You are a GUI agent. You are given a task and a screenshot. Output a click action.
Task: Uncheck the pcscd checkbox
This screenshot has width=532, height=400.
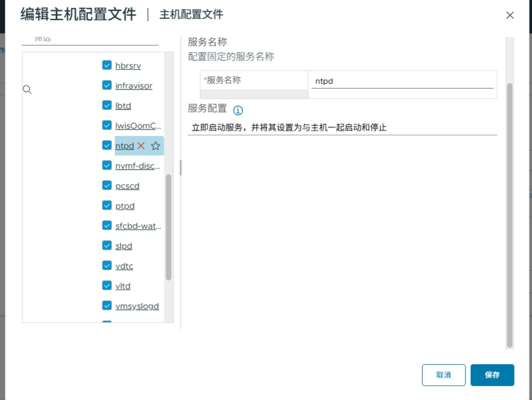(x=107, y=186)
